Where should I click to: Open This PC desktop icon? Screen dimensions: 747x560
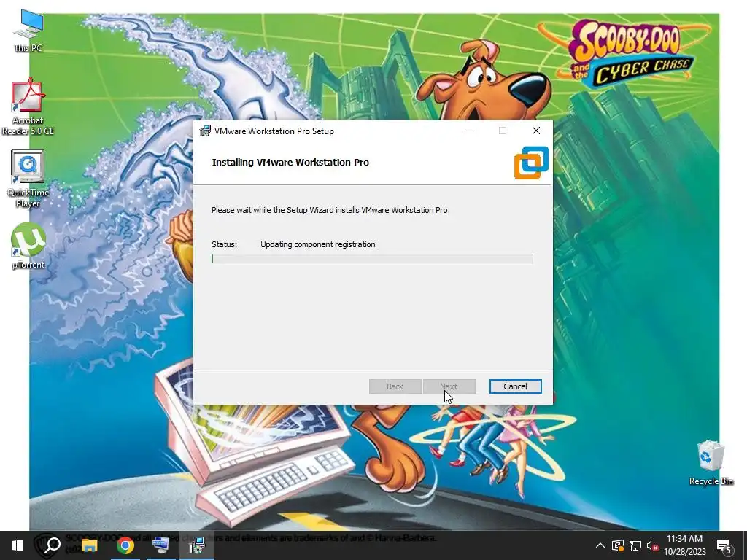click(28, 31)
